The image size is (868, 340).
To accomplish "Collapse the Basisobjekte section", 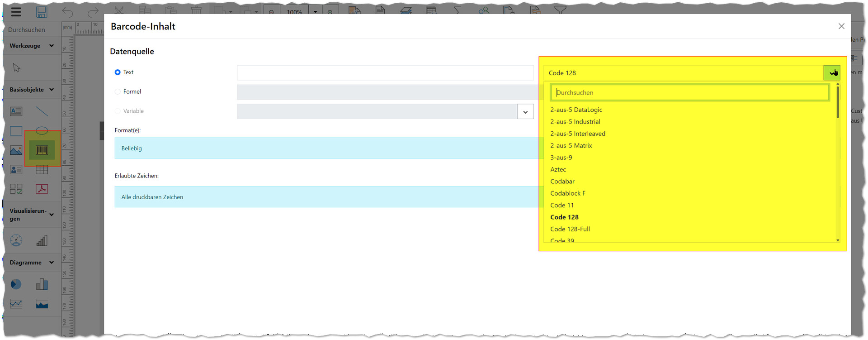I will click(x=52, y=90).
